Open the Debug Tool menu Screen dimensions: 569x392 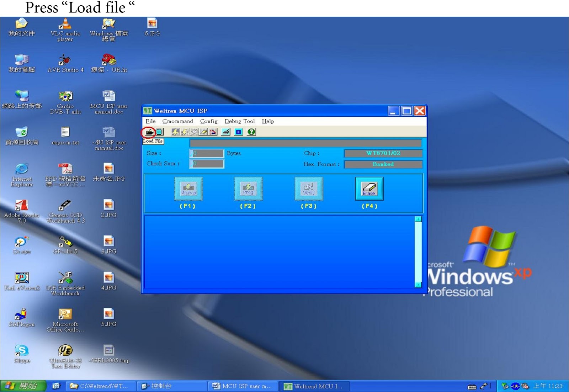(240, 121)
